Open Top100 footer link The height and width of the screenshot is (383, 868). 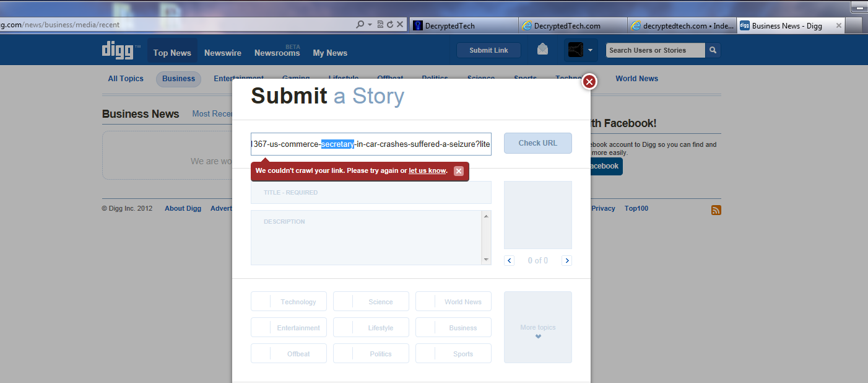636,209
